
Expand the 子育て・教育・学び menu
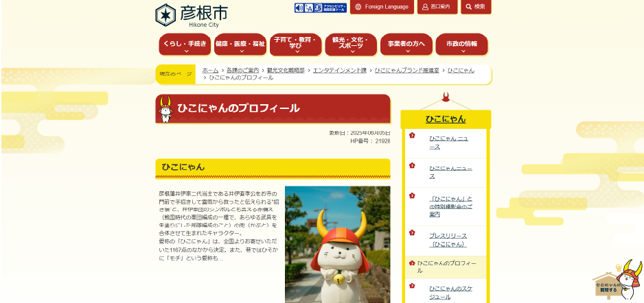coord(295,45)
